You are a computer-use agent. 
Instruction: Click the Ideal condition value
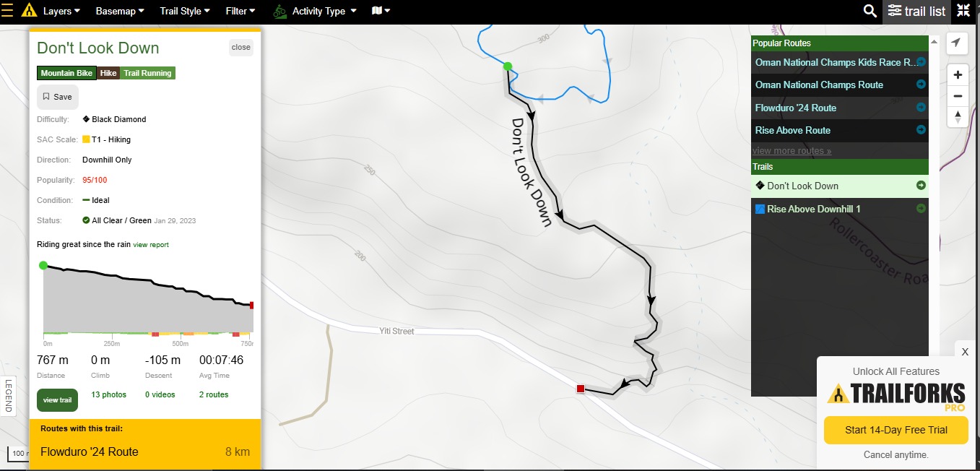[96, 200]
